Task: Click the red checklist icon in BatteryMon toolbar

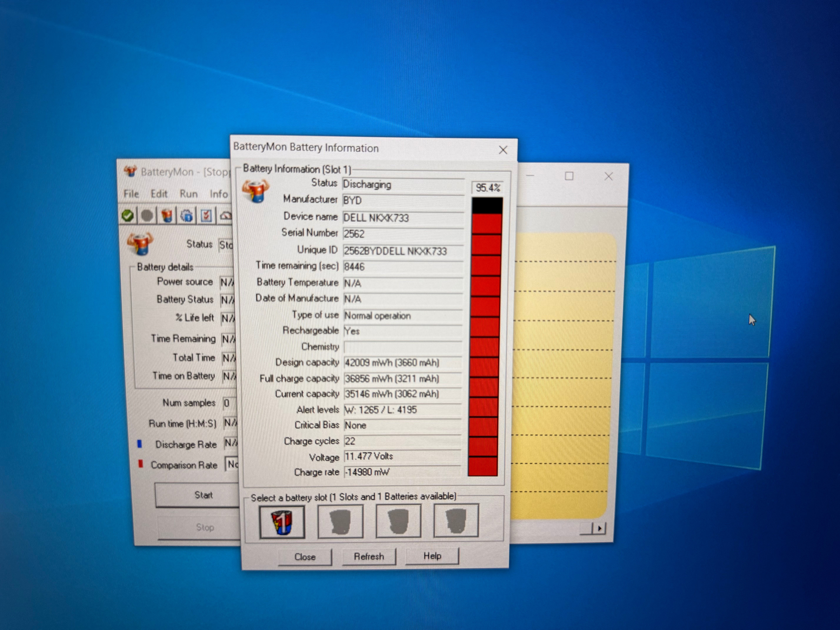Action: tap(206, 216)
